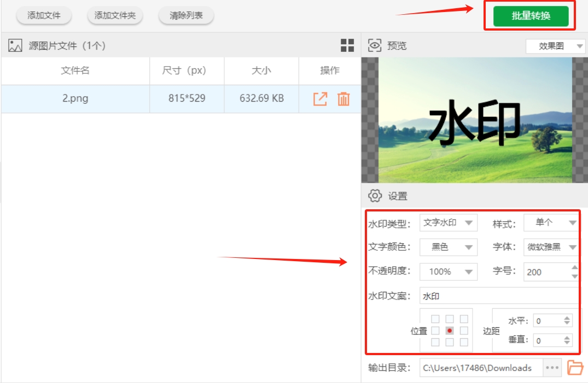Click the settings gear icon

[375, 196]
